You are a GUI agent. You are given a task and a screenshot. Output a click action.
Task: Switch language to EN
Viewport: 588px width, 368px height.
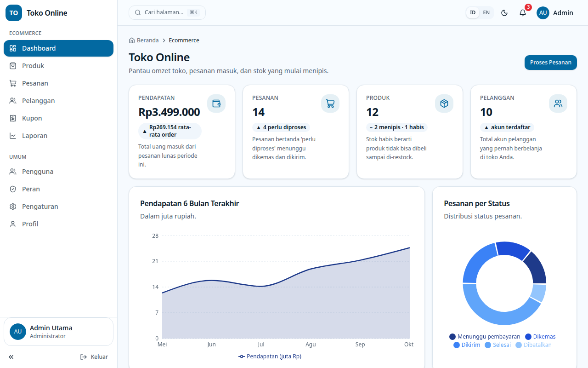486,13
